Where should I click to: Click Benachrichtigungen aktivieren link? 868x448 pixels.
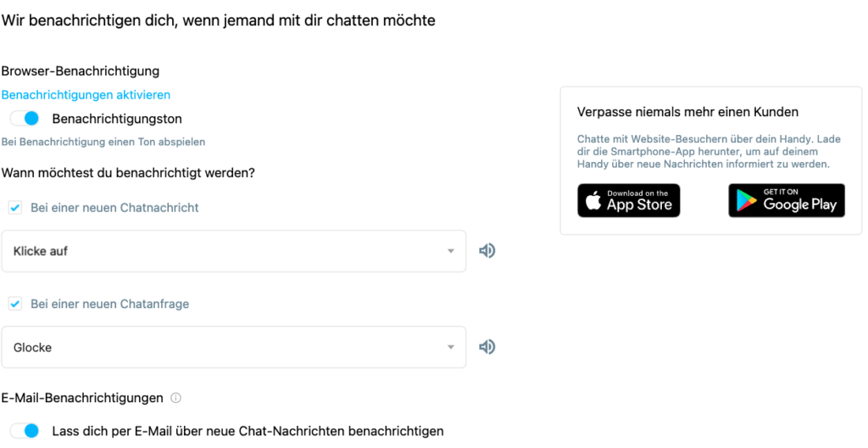(x=86, y=95)
